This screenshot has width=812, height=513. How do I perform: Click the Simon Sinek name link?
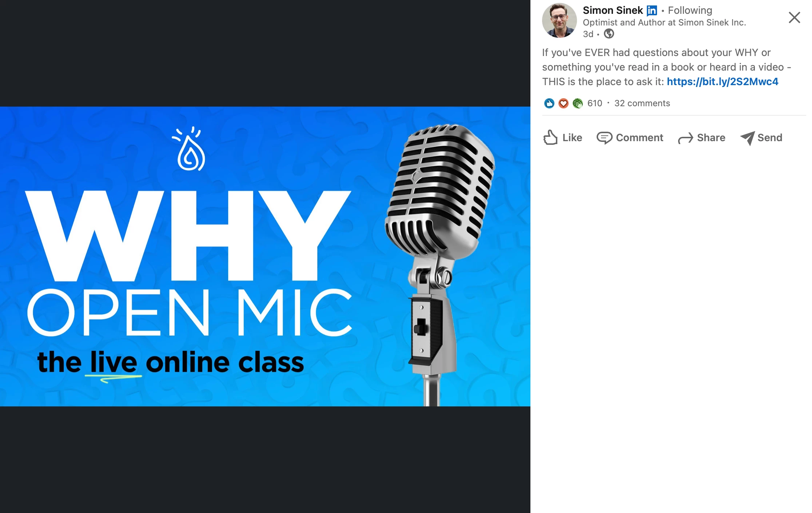[613, 10]
